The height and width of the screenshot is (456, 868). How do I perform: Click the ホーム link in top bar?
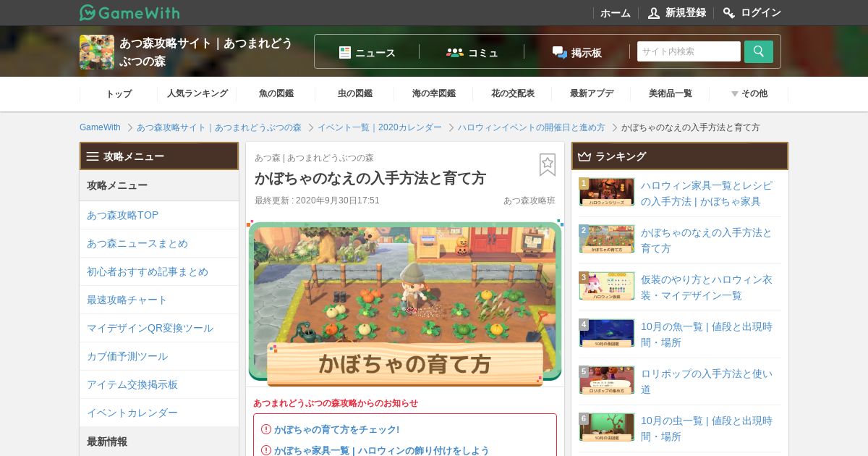click(x=616, y=13)
